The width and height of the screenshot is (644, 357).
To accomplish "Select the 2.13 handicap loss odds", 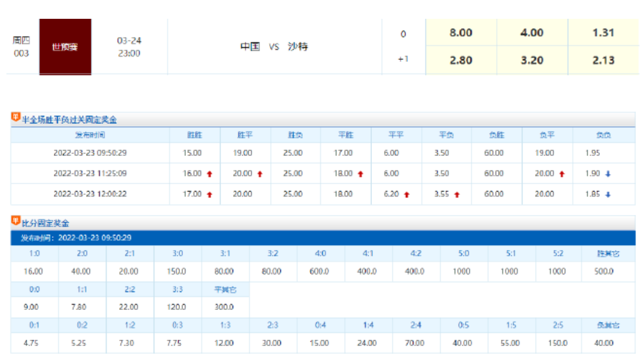I will (x=603, y=60).
